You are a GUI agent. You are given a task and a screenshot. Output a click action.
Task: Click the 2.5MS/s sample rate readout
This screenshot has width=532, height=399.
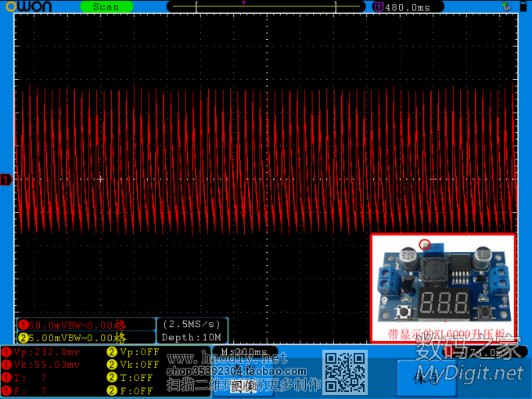click(192, 324)
